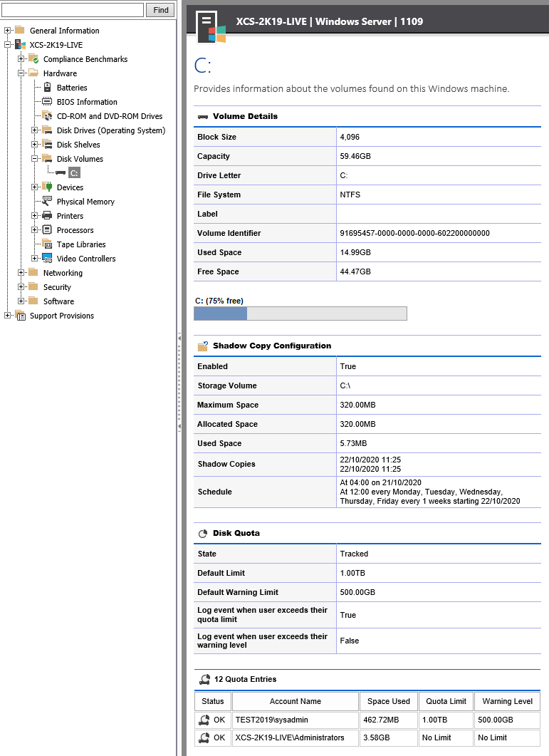Select the Software tree item
Viewport: 549px width, 756px height.
point(58,301)
